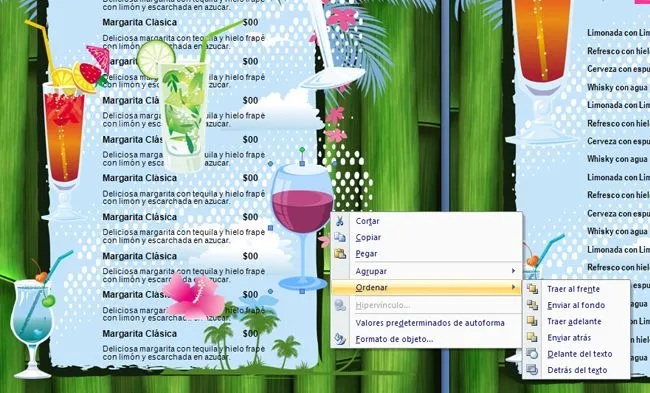Click the green rotation handle above wine glass
Image resolution: width=650 pixels, height=393 pixels.
pos(302,149)
